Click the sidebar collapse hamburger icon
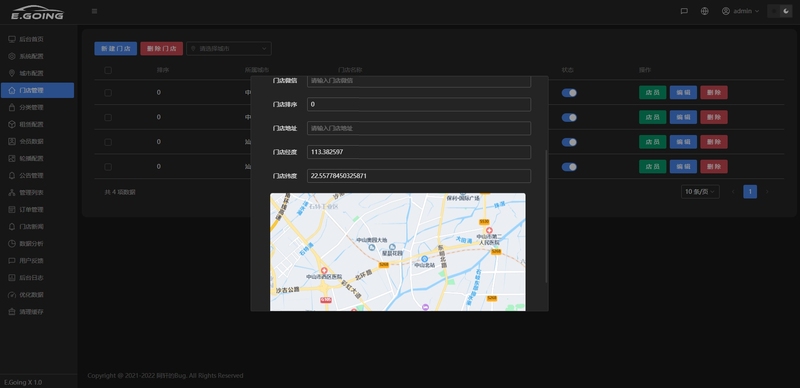800x388 pixels. click(x=94, y=11)
